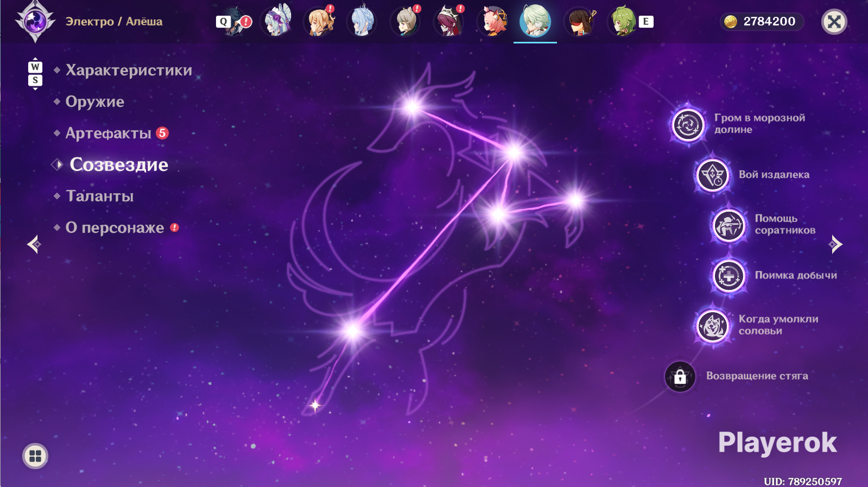868x487 pixels.
Task: Click the Электро / Алёша character title
Action: [x=114, y=22]
